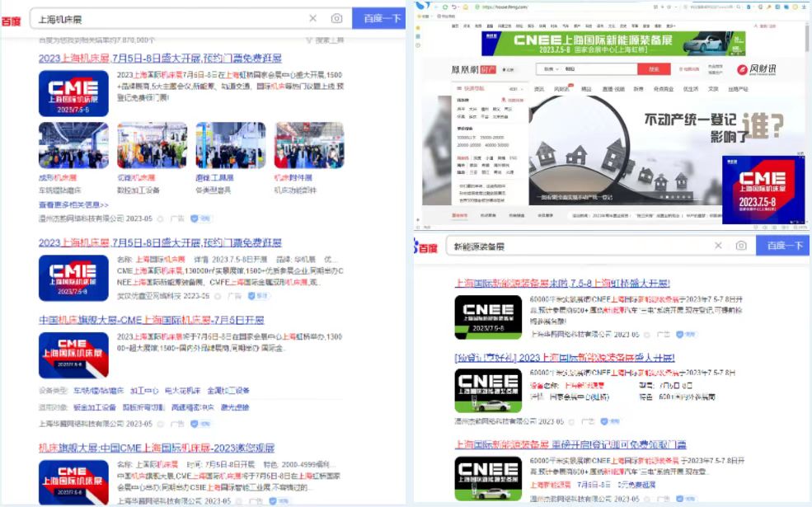Open the 文旅 navigation tab

point(713,89)
